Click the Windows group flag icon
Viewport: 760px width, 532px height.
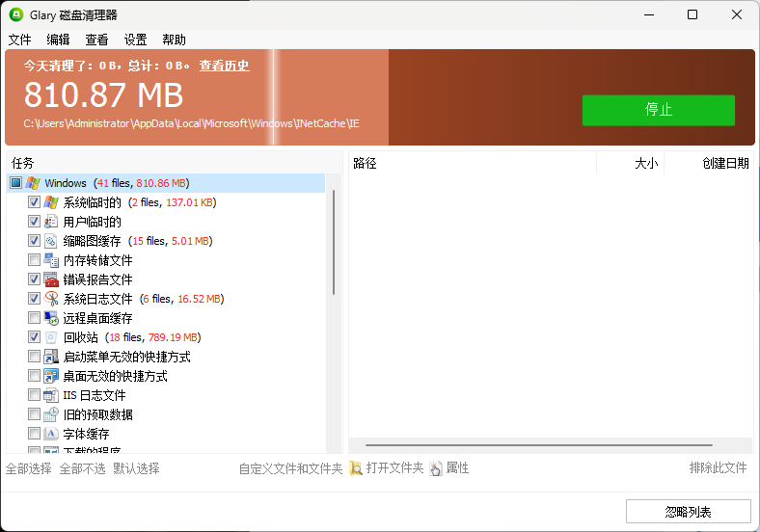[33, 183]
